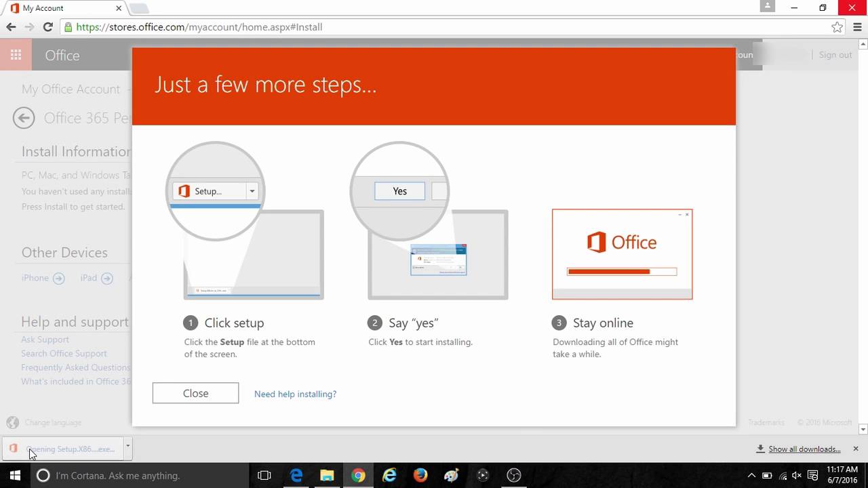Open Task View on the taskbar
The image size is (868, 488).
click(264, 475)
